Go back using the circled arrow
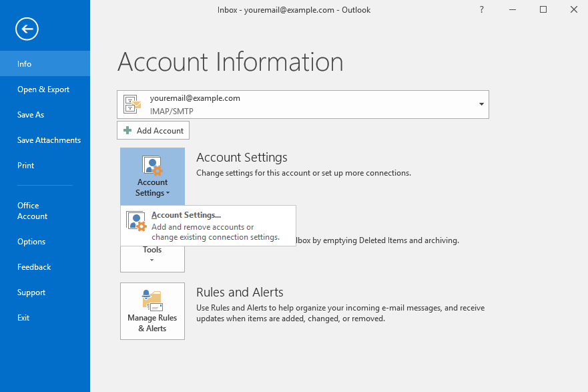Image resolution: width=588 pixels, height=392 pixels. tap(27, 29)
